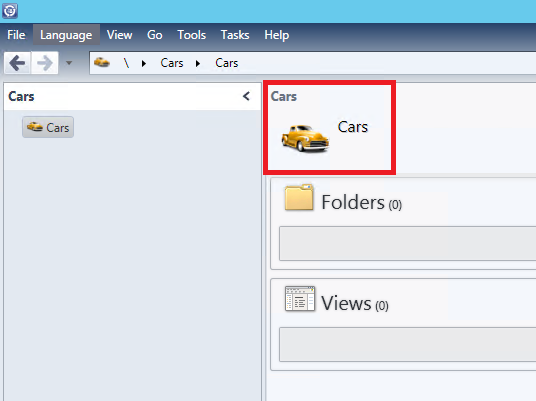Open the Language menu

(66, 35)
